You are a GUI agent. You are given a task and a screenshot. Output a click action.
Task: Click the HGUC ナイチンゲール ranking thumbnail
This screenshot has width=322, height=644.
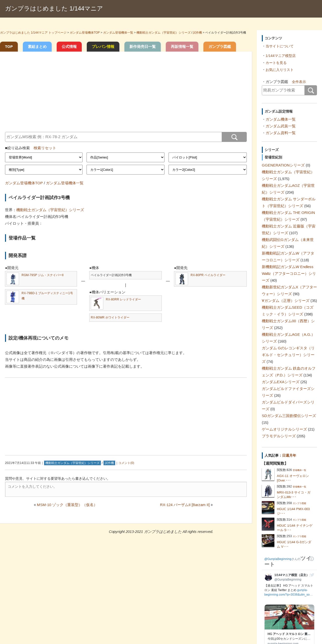(268, 524)
